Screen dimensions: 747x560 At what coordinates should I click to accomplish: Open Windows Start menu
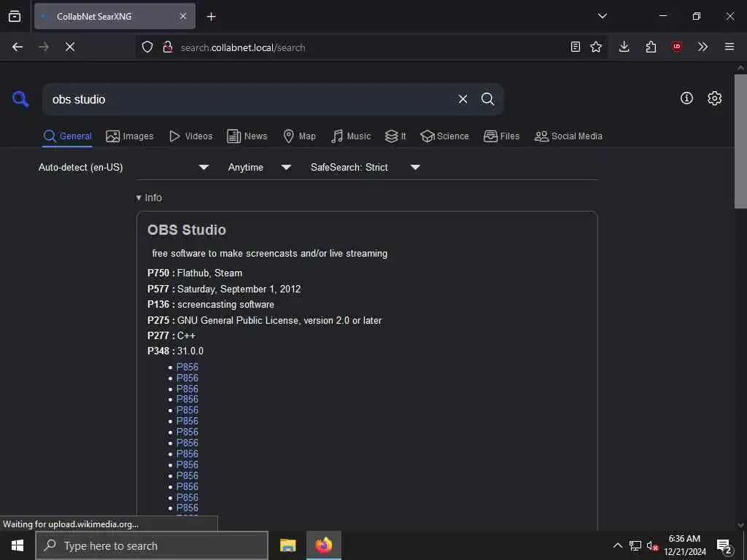[x=18, y=545]
